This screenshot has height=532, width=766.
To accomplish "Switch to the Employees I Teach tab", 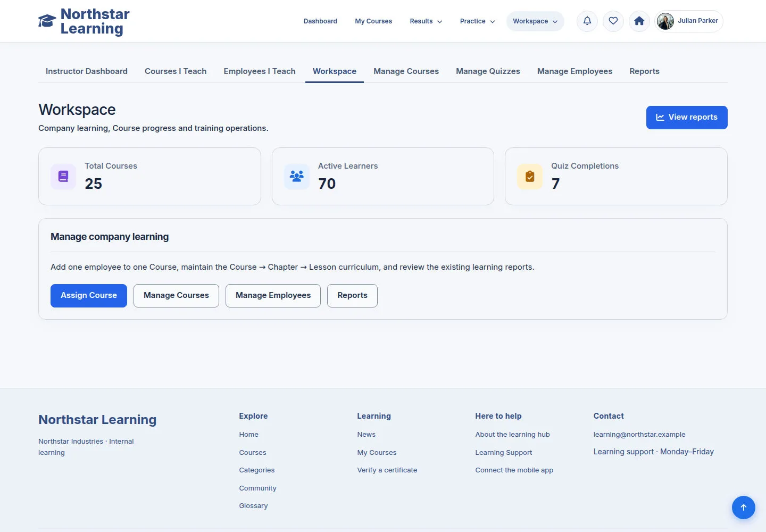I will tap(260, 71).
